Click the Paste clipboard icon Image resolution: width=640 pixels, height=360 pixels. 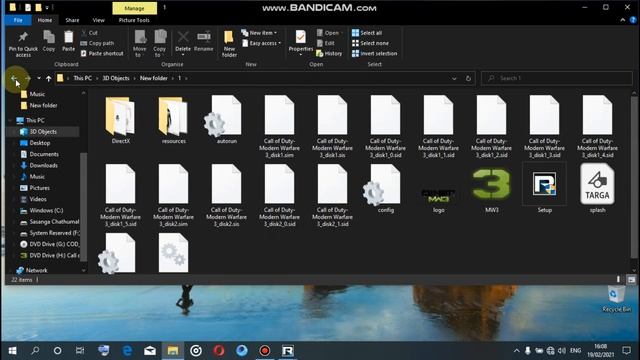[x=68, y=41]
